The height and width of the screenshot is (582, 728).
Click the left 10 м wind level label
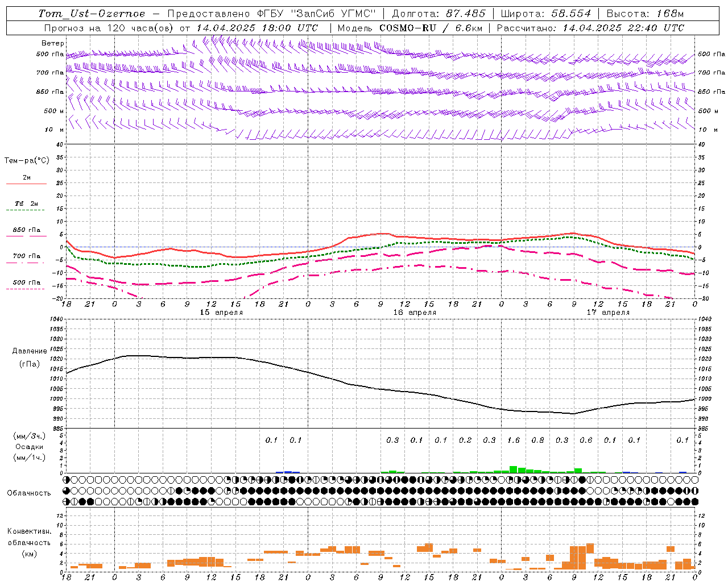54,130
